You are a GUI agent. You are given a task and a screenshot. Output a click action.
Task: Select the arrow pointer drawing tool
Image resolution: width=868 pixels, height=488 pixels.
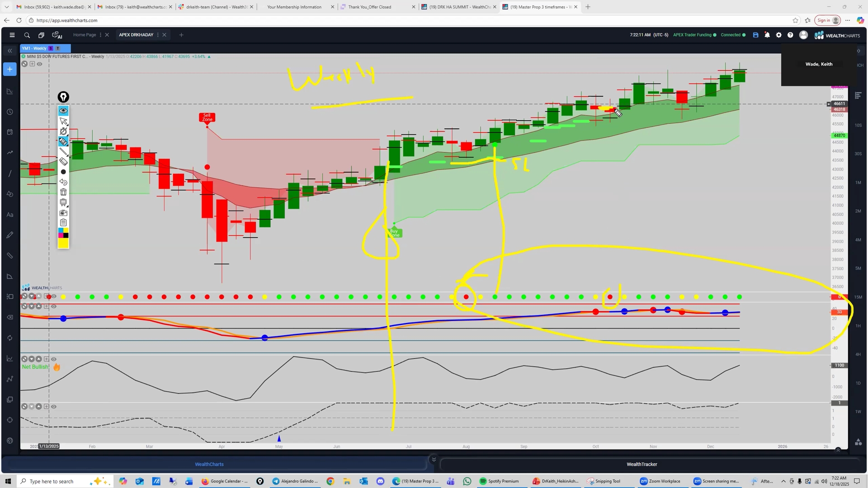click(x=63, y=121)
